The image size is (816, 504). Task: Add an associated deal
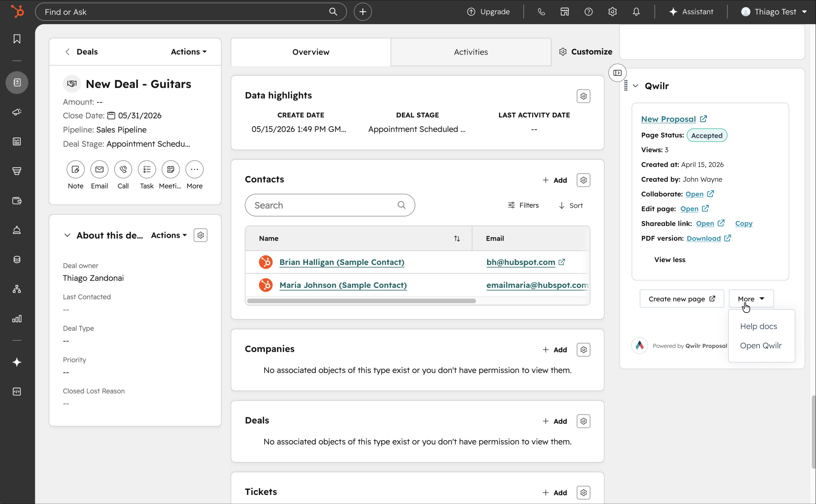click(x=555, y=421)
